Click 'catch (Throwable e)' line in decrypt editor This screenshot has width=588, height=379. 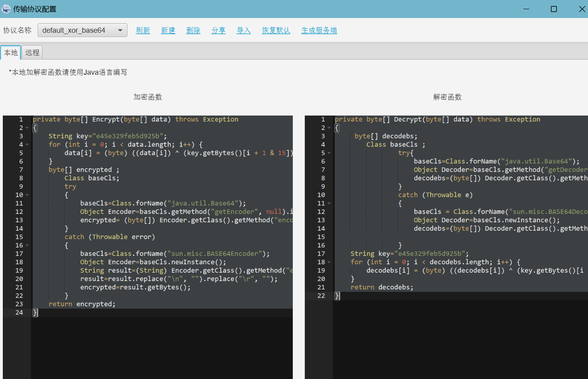pyautogui.click(x=435, y=195)
